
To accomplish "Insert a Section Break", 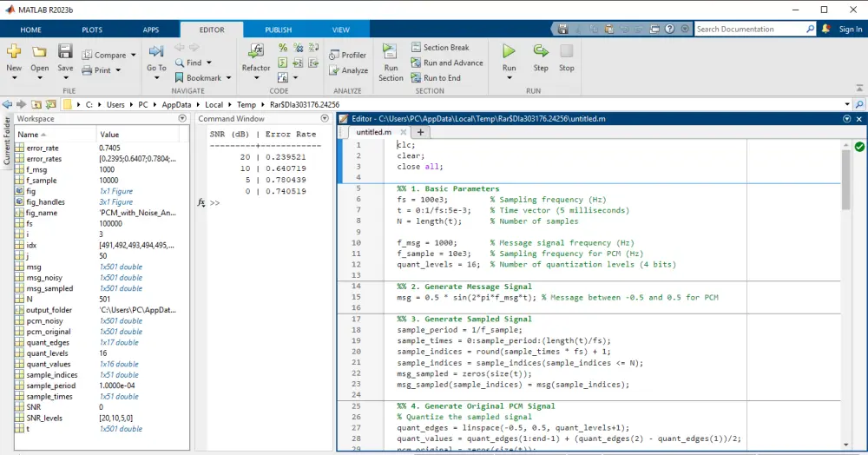I will click(440, 48).
